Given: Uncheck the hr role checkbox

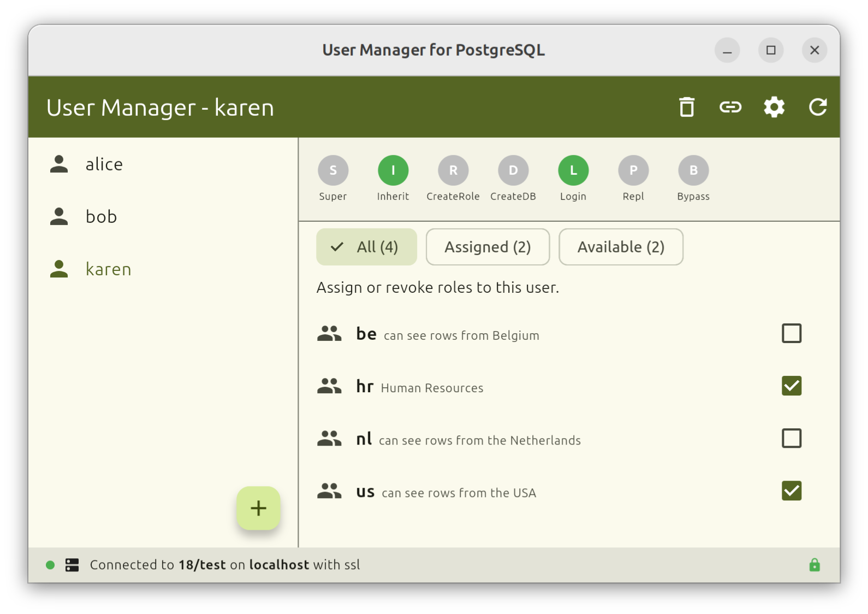Looking at the screenshot, I should point(792,386).
